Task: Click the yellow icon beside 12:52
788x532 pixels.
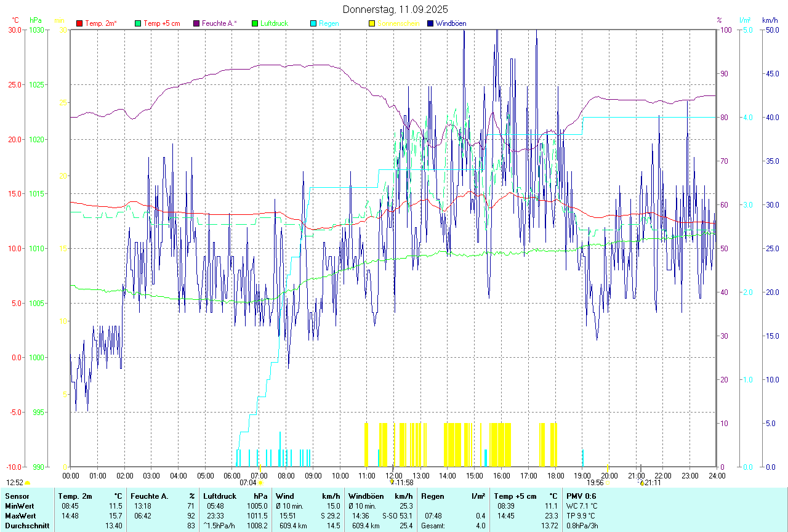Action: point(28,483)
